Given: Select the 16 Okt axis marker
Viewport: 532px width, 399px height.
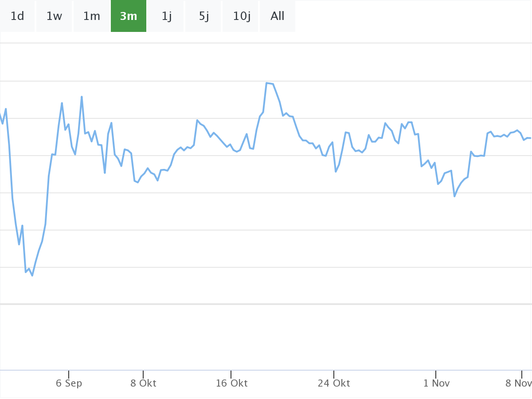Looking at the screenshot, I should [x=231, y=383].
